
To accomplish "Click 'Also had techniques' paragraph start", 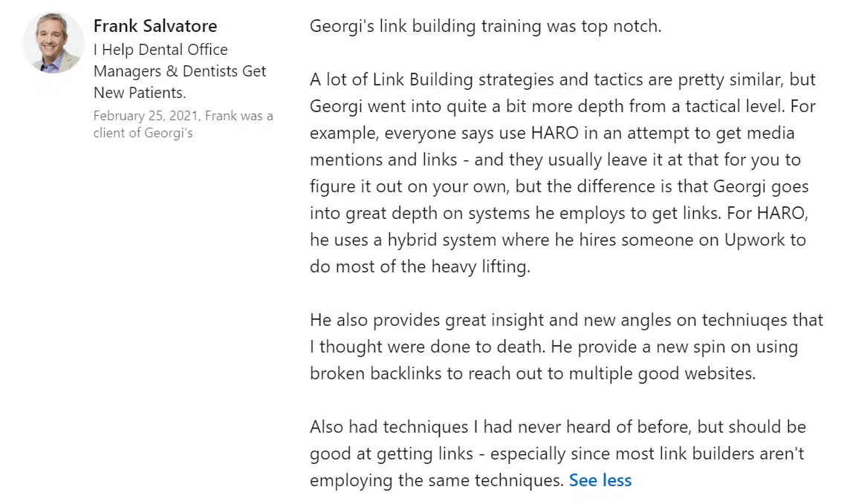I will click(x=389, y=427).
